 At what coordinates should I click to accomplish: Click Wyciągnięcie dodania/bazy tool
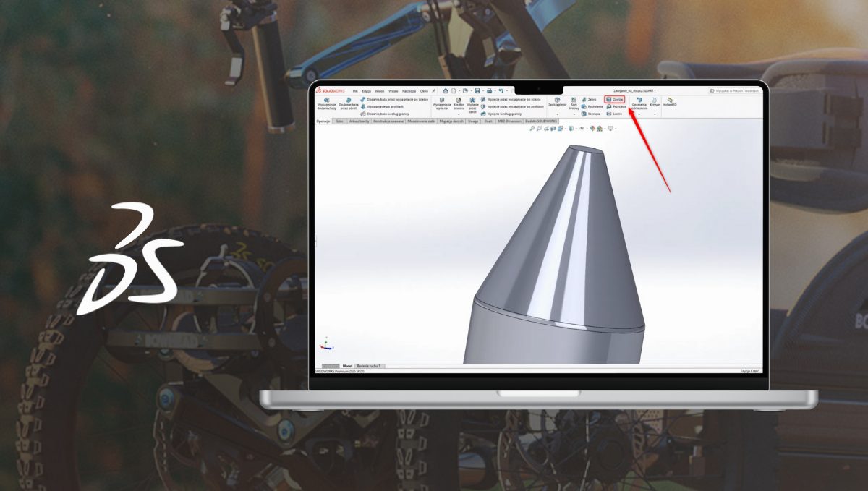tap(327, 103)
